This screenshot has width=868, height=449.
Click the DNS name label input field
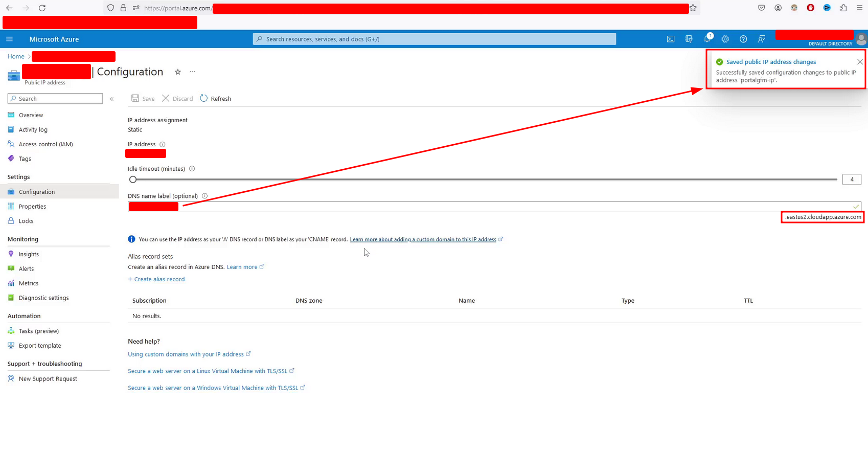(494, 207)
